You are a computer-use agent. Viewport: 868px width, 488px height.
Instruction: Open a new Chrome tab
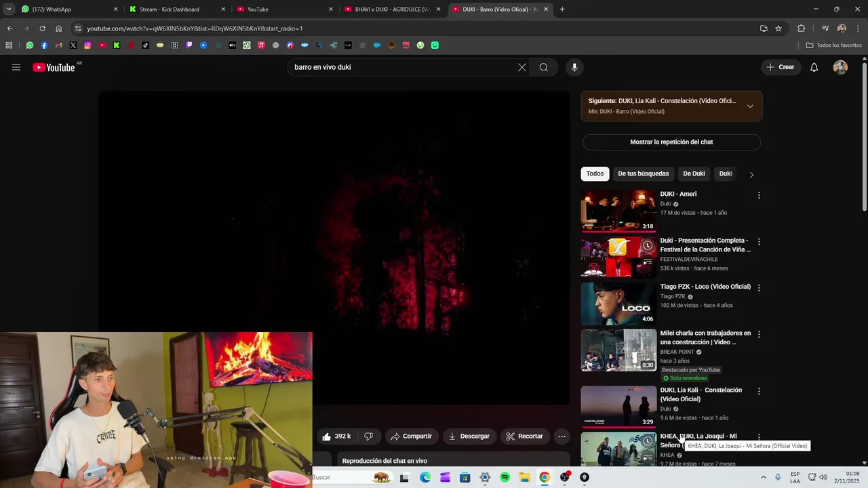pos(562,9)
